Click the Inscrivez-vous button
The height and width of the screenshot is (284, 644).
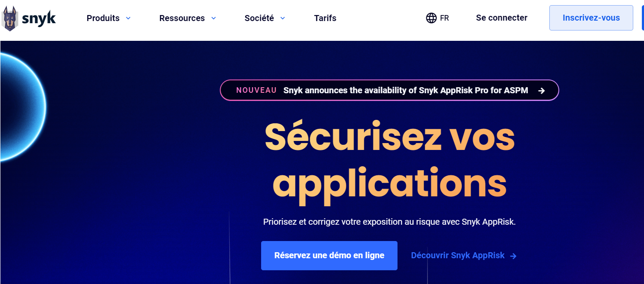[591, 18]
